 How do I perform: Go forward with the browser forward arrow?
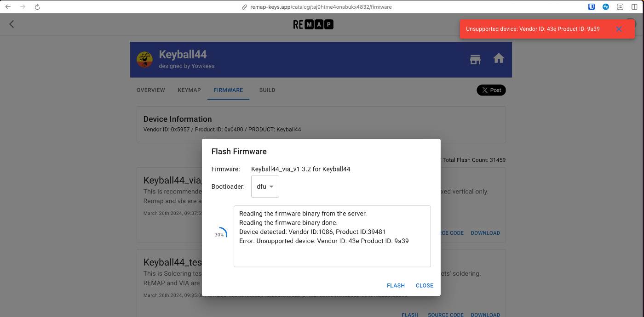[x=23, y=7]
